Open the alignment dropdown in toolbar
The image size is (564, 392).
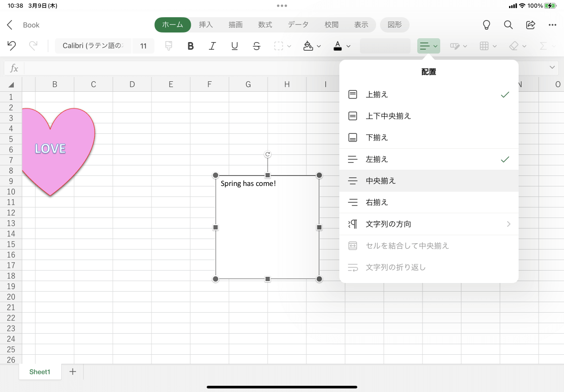click(x=428, y=46)
